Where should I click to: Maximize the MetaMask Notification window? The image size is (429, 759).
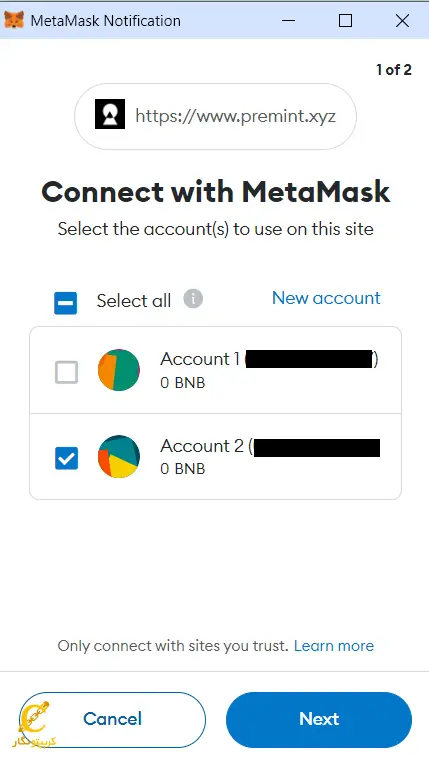345,20
